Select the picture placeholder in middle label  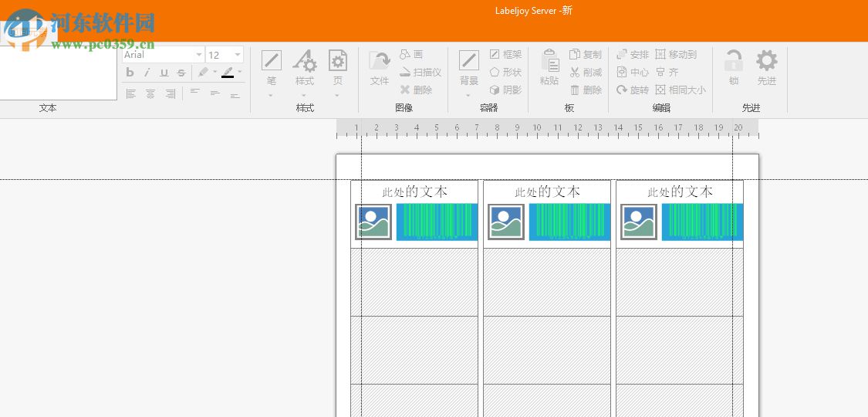click(x=506, y=222)
